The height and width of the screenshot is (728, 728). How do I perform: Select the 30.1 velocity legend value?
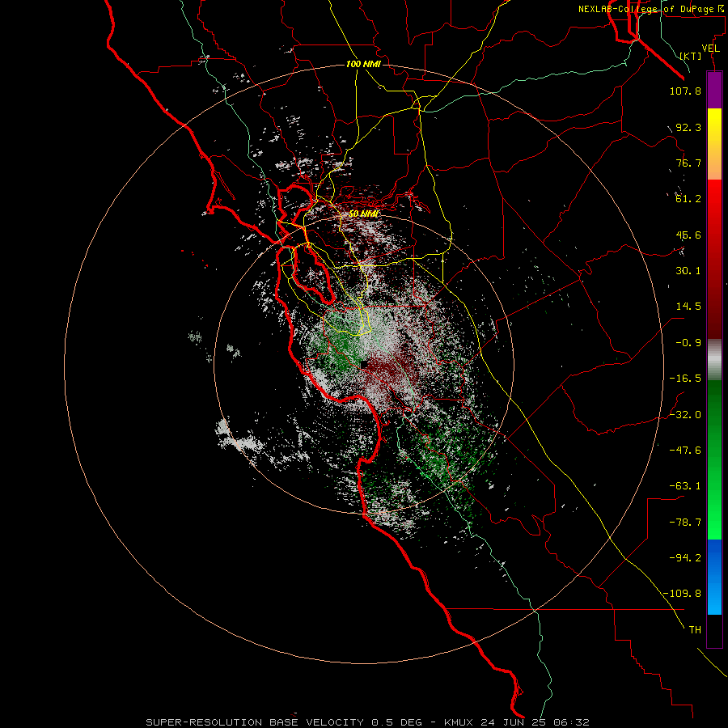tap(688, 271)
